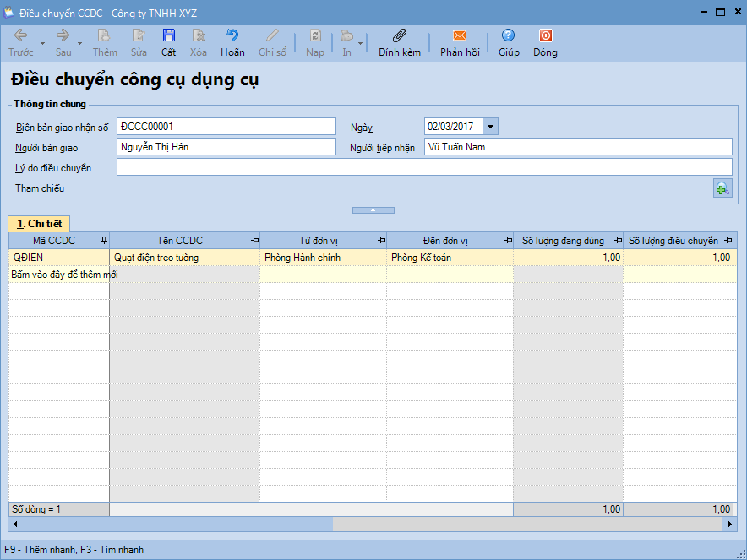This screenshot has height=560, width=747.
Task: Expand the In print dropdown arrow
Action: click(x=361, y=43)
